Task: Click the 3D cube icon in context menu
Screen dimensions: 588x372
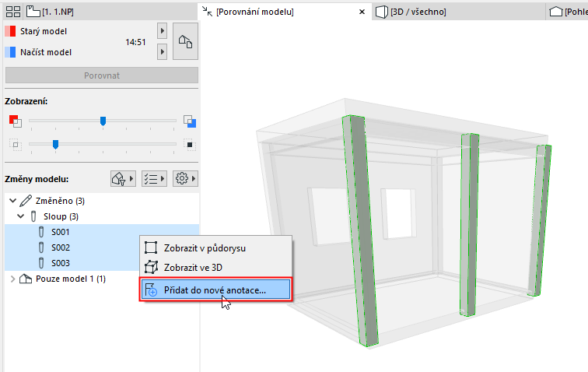Action: (x=151, y=267)
